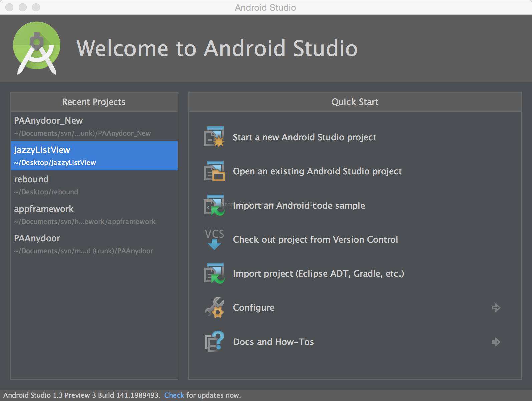
Task: Click the Configure wrench and gear icon
Action: [x=214, y=307]
